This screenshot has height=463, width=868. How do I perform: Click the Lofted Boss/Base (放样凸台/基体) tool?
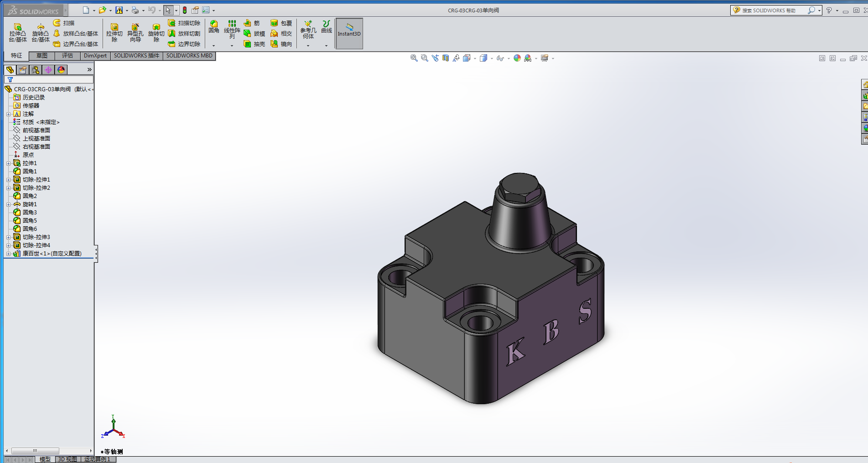[76, 33]
